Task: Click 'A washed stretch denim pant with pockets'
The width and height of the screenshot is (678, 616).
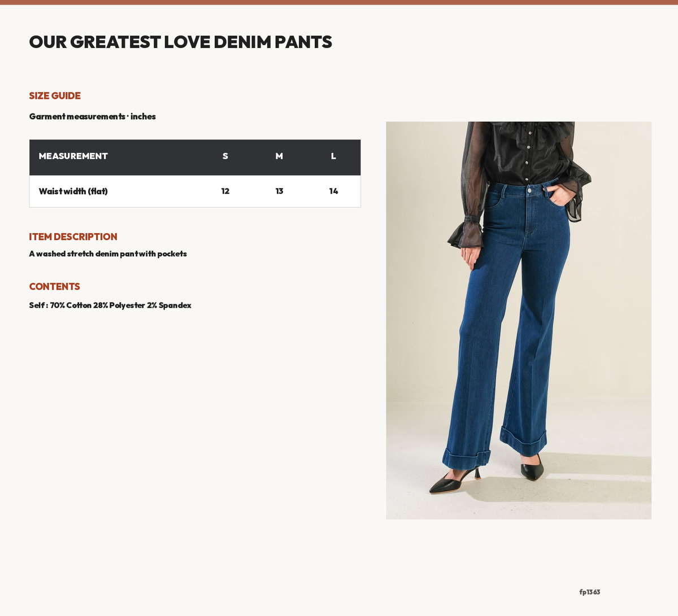Action: pyautogui.click(x=108, y=254)
